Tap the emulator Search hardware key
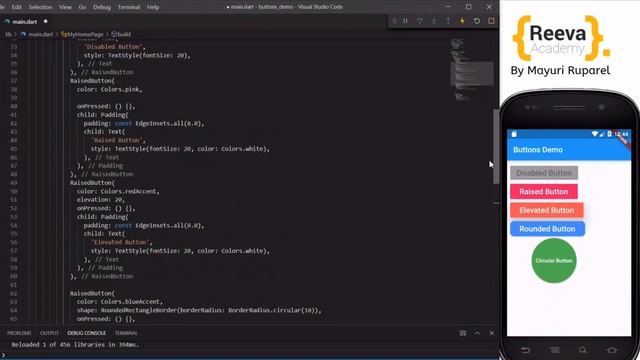640x360 pixels. [583, 350]
